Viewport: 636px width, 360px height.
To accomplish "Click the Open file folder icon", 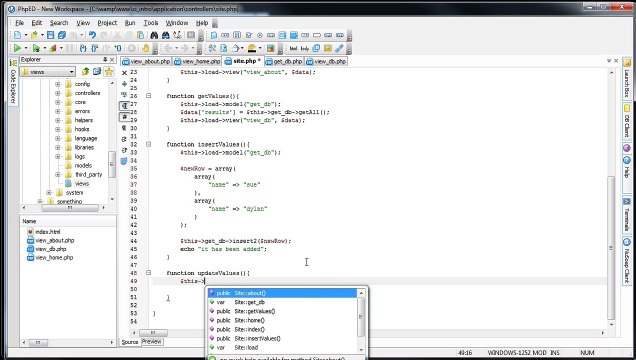I will pos(34,35).
